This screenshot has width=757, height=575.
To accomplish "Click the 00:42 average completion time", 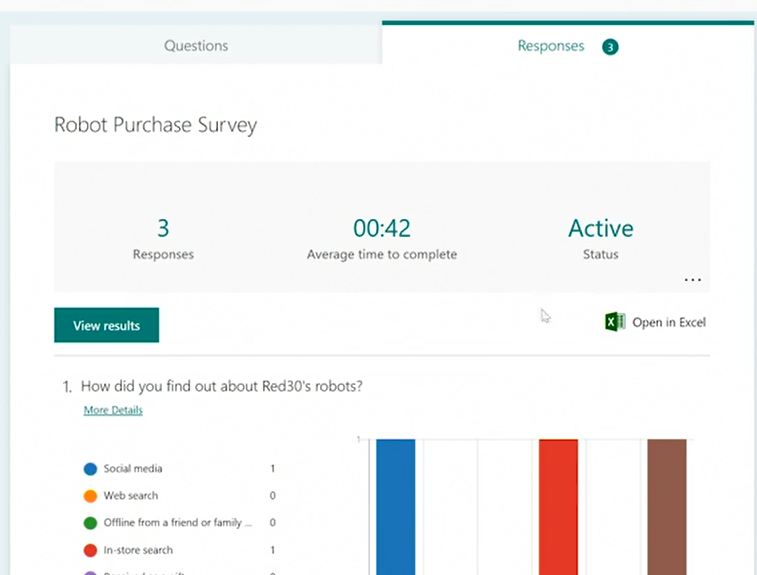I will pyautogui.click(x=381, y=229).
